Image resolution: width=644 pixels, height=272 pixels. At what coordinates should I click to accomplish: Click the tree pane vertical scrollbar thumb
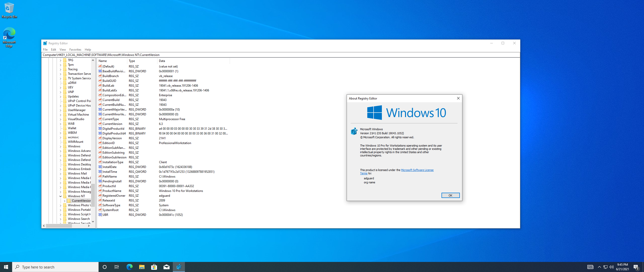[93, 195]
